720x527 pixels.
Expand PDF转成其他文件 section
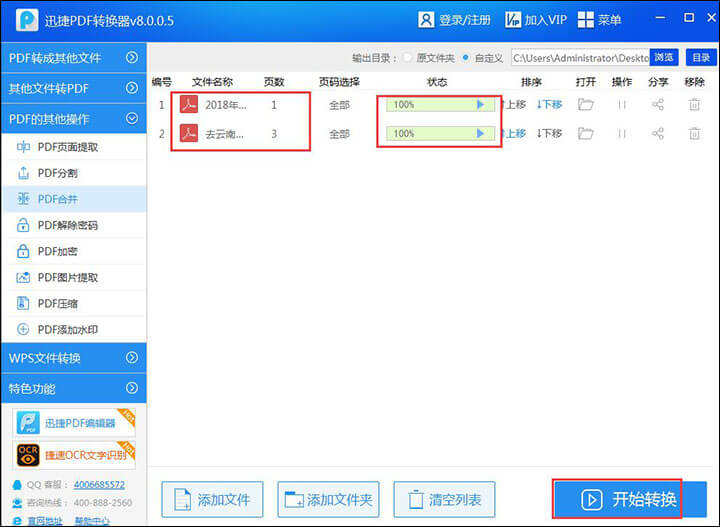73,57
